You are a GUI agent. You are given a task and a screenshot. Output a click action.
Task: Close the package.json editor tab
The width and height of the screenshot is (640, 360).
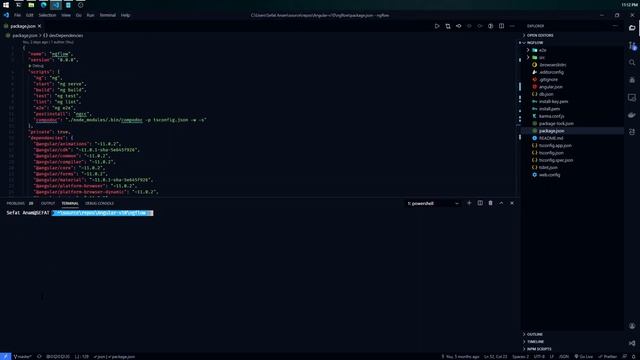click(40, 26)
